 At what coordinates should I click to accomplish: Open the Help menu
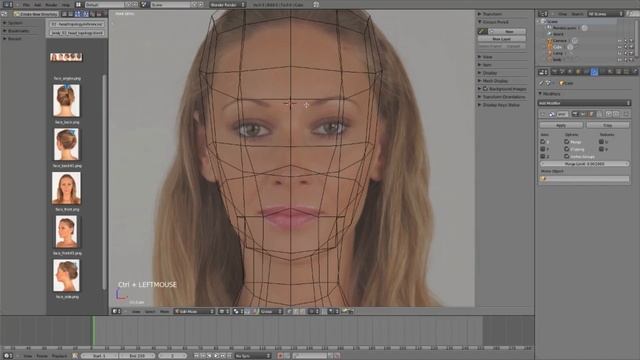[x=66, y=5]
